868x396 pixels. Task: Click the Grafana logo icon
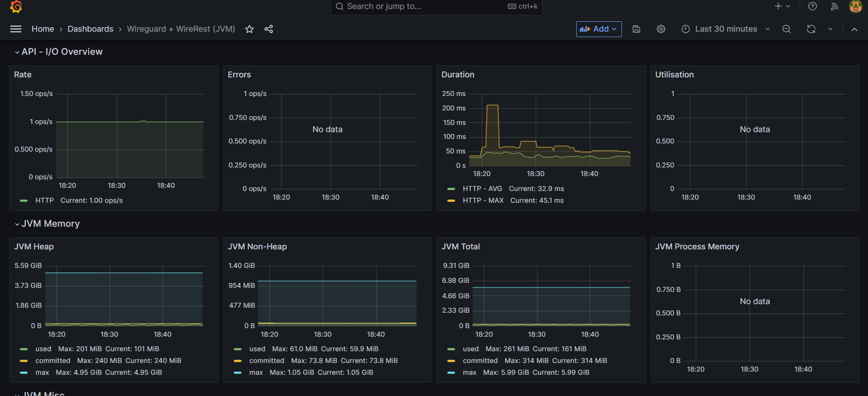(16, 6)
